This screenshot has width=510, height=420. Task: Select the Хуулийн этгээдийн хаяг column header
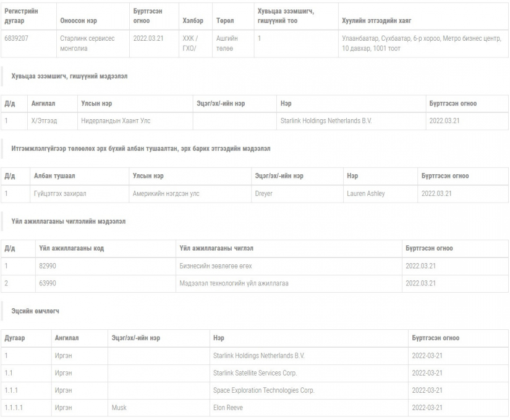(x=376, y=21)
